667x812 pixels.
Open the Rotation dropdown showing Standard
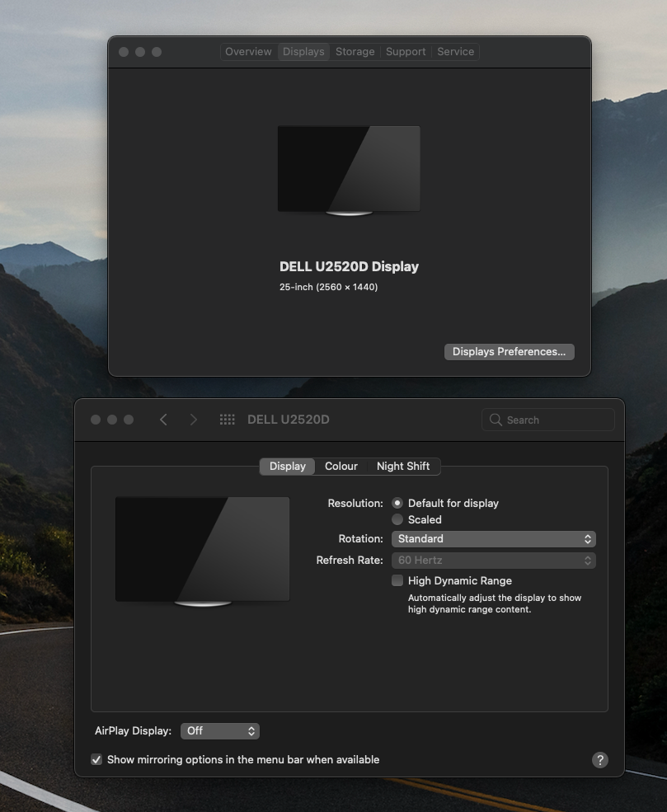coord(494,539)
